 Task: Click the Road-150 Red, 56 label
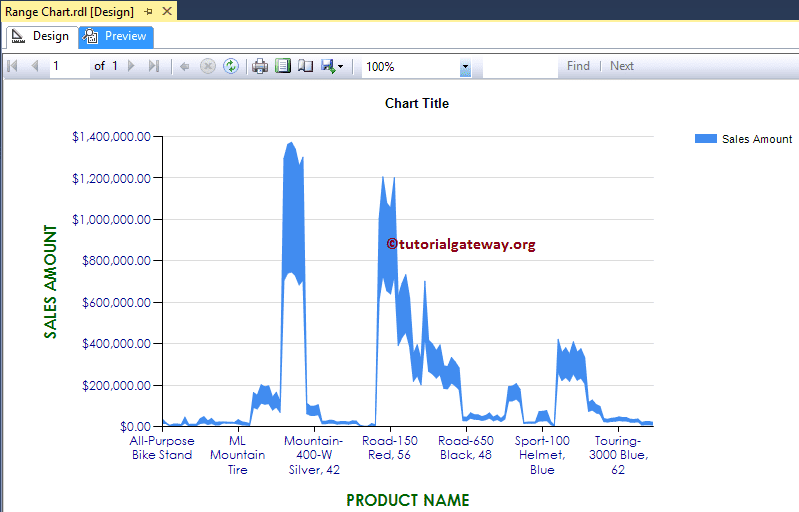point(390,448)
